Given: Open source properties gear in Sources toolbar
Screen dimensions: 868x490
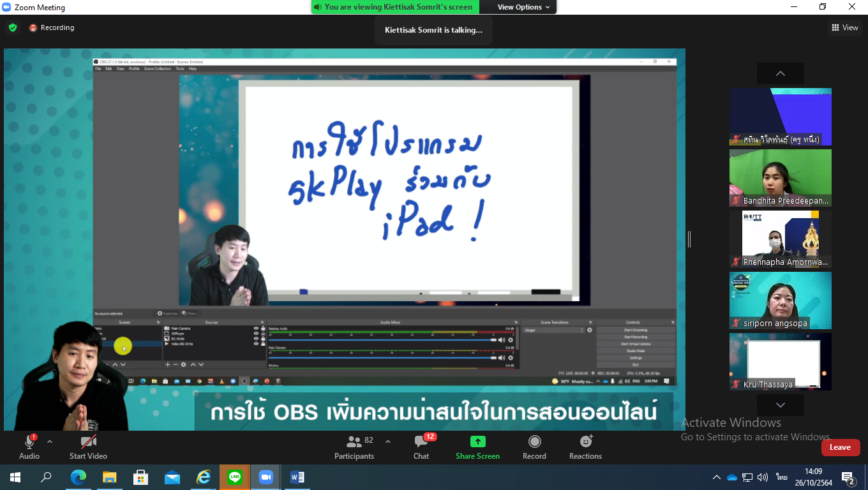Looking at the screenshot, I should click(x=184, y=364).
